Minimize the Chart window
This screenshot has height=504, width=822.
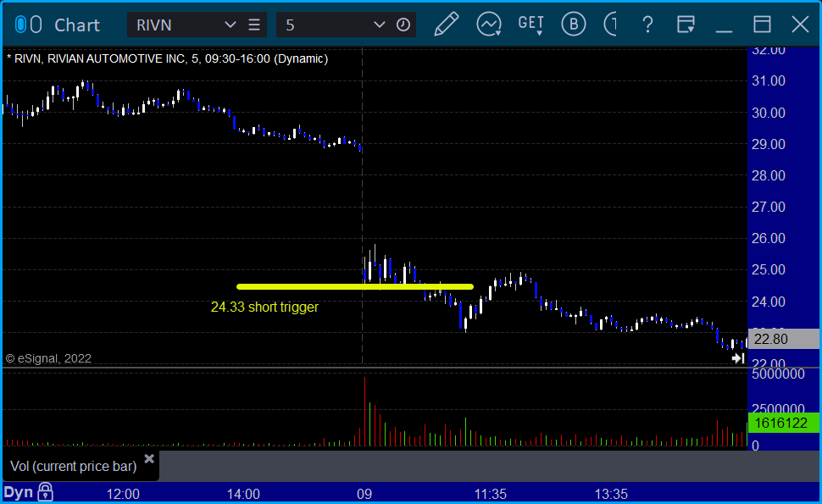724,30
